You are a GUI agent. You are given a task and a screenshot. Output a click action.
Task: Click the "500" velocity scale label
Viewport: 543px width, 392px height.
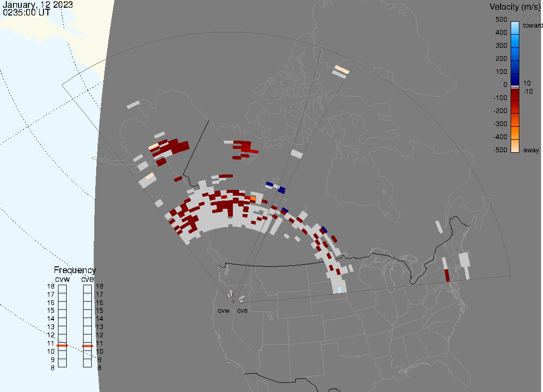click(x=501, y=19)
